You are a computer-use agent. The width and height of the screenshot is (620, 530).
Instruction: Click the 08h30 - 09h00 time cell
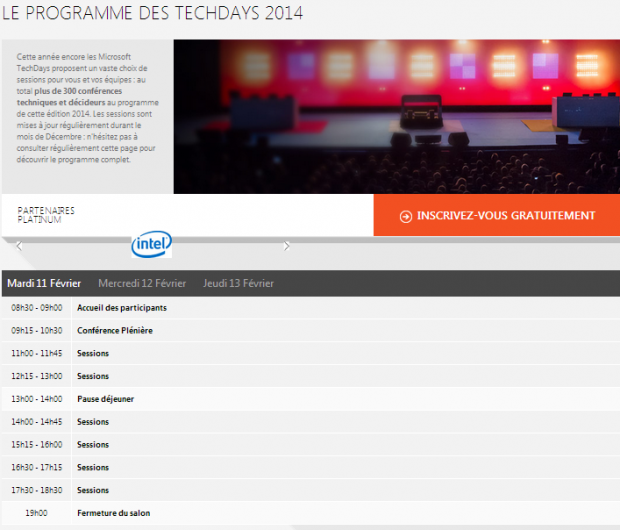36,308
